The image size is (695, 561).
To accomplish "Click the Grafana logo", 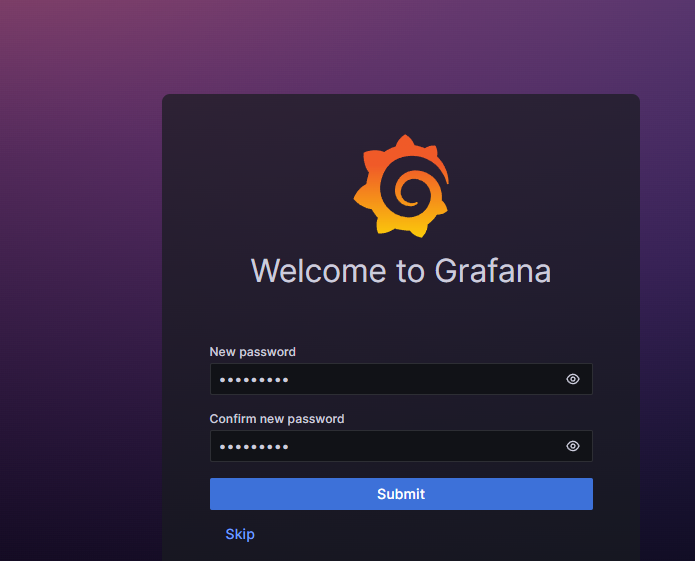I will tap(401, 186).
